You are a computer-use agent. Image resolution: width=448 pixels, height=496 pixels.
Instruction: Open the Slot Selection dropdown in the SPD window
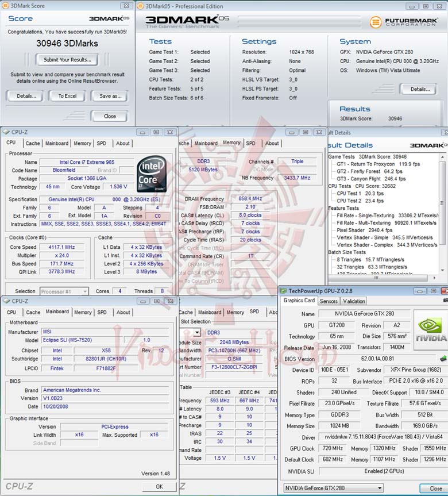coord(197,332)
